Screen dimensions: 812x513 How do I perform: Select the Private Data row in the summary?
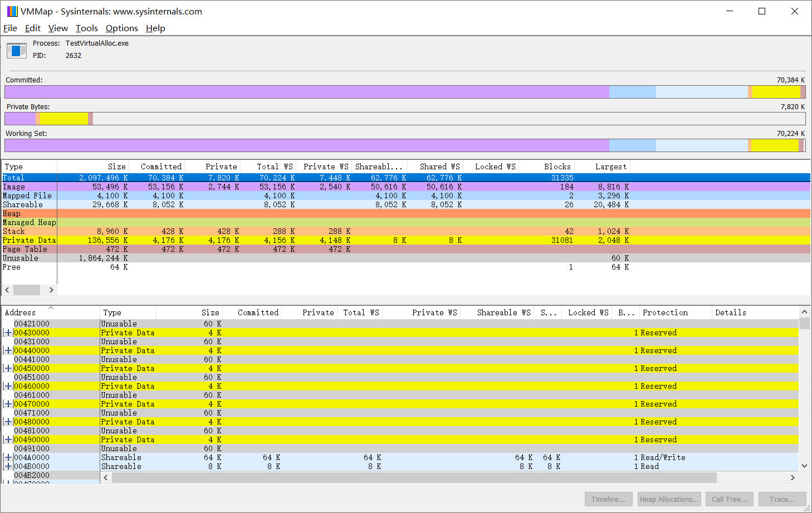(x=29, y=240)
